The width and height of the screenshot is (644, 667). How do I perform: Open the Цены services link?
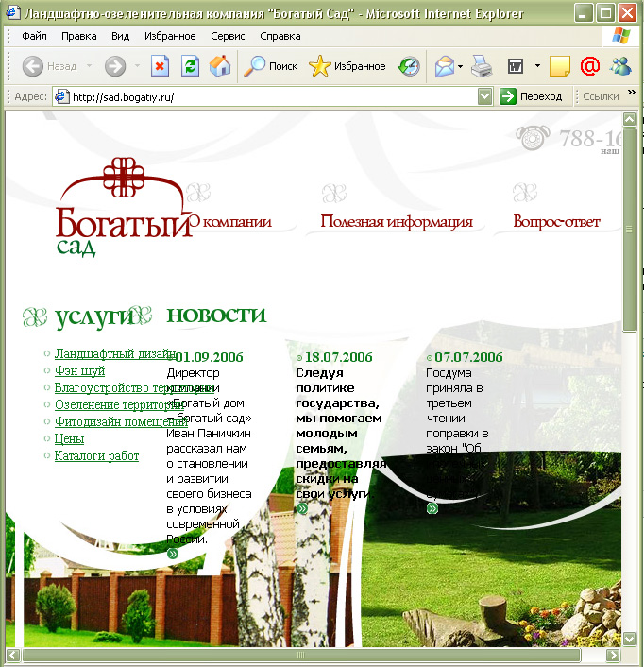pyautogui.click(x=69, y=439)
